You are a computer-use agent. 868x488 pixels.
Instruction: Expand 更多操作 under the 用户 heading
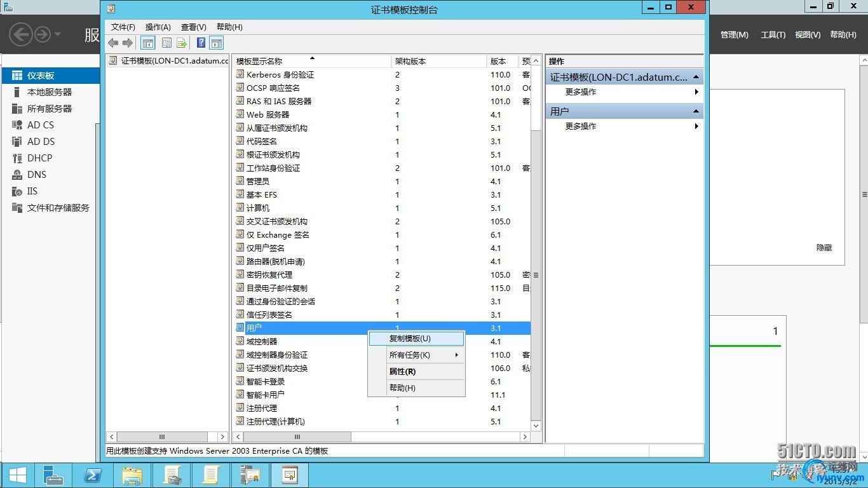[625, 126]
